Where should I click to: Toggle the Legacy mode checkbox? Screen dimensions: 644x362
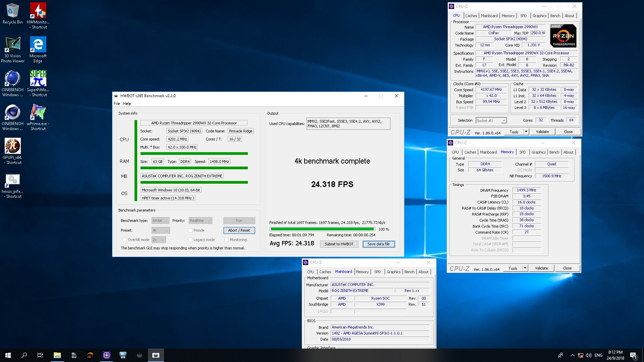(x=191, y=240)
